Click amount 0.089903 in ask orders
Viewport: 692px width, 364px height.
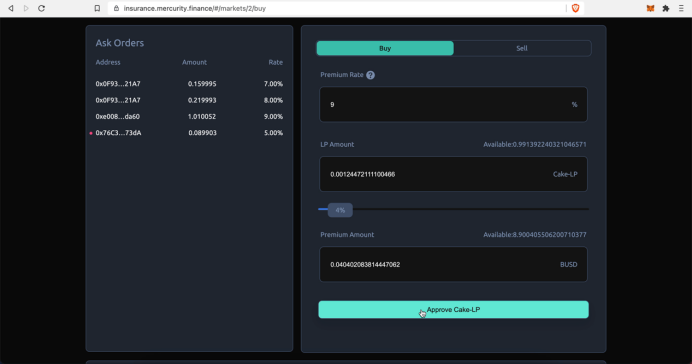pos(202,133)
